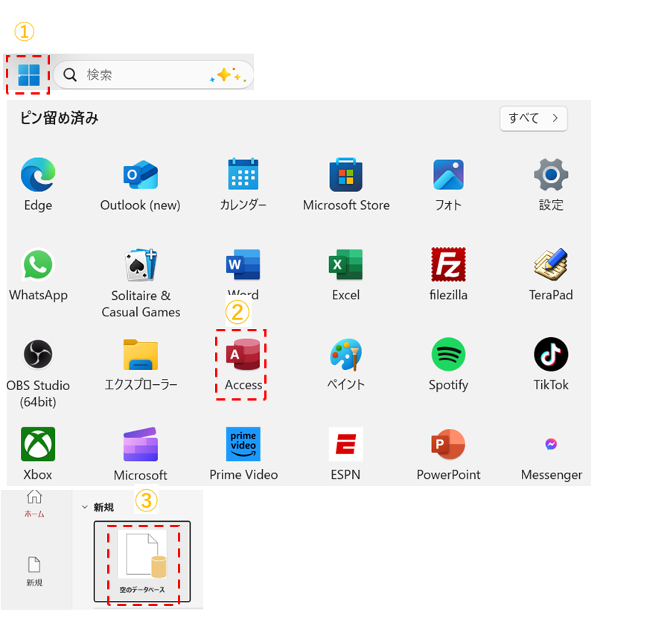Click the search box (検索)
The width and height of the screenshot is (670, 644).
point(149,75)
